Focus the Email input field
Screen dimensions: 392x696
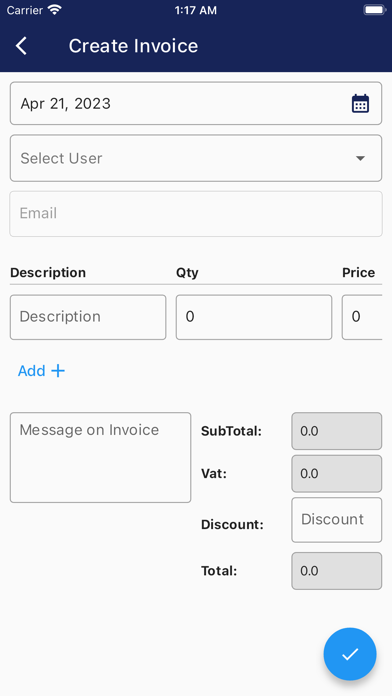tap(196, 214)
